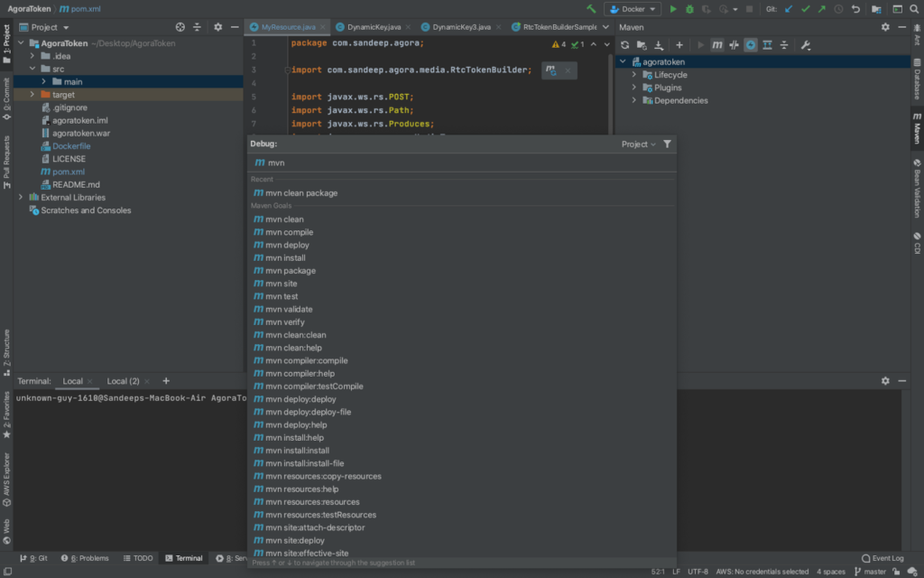
Task: Click the master Git branch widget
Action: pyautogui.click(x=871, y=572)
